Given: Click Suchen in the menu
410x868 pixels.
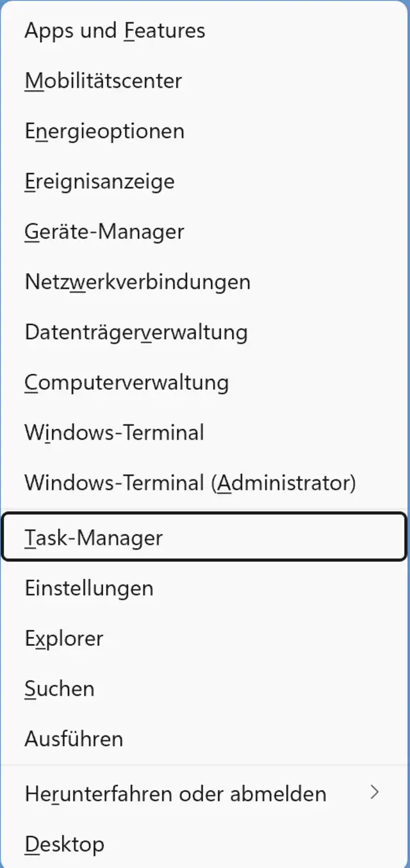Looking at the screenshot, I should coord(60,688).
